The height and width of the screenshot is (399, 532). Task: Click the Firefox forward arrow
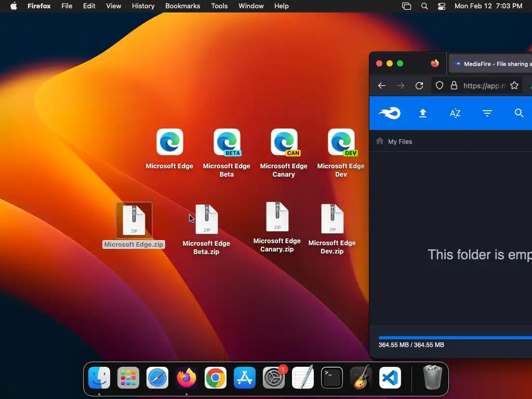tap(401, 86)
